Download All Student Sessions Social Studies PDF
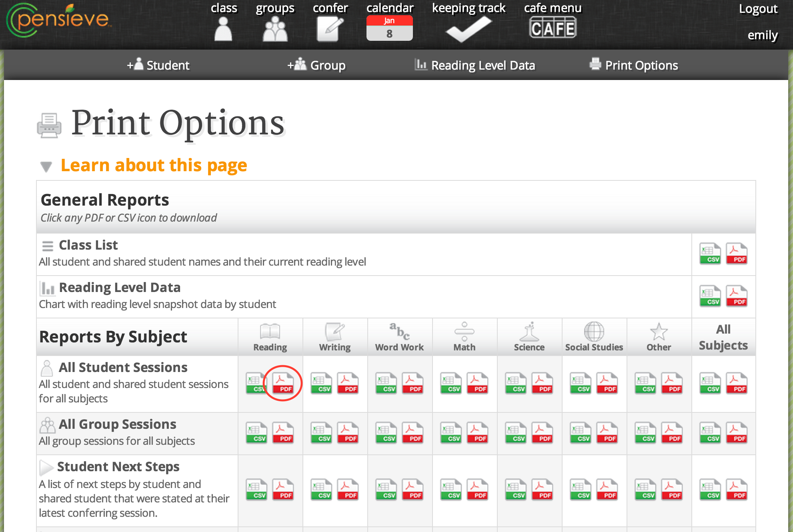Screen dimensions: 793x532 click(x=607, y=383)
